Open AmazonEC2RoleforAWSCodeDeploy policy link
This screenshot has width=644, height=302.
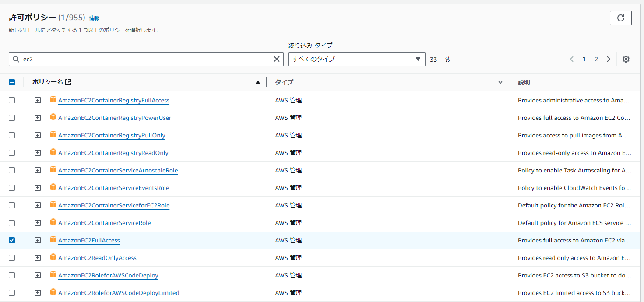point(108,275)
